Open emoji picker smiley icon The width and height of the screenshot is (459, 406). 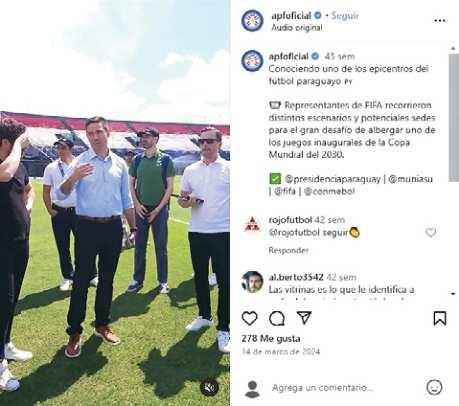434,387
